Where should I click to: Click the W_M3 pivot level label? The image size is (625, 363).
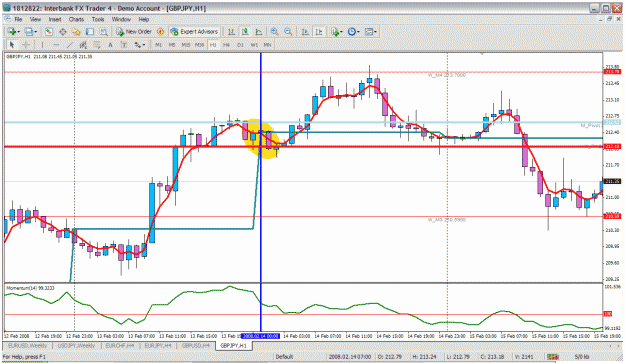[x=447, y=220]
